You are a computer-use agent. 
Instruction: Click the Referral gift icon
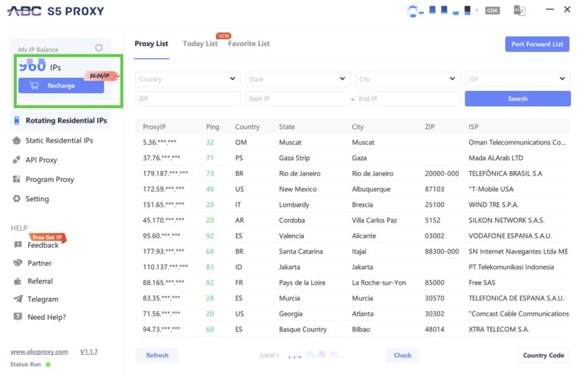[x=18, y=281]
